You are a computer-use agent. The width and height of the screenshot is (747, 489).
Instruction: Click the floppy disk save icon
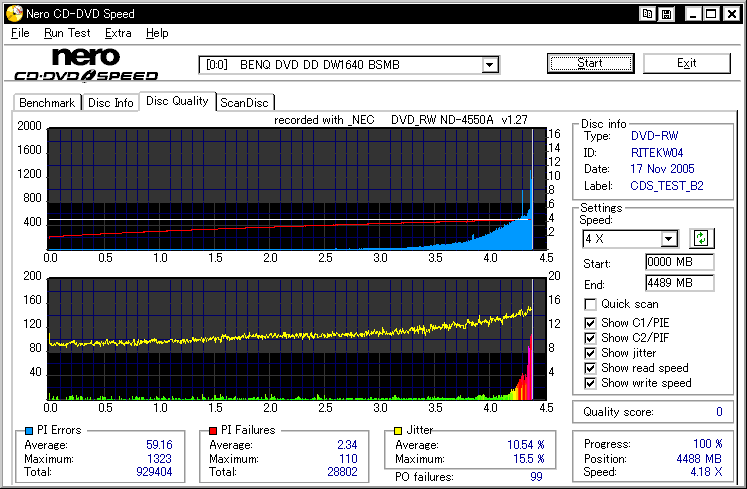click(666, 14)
